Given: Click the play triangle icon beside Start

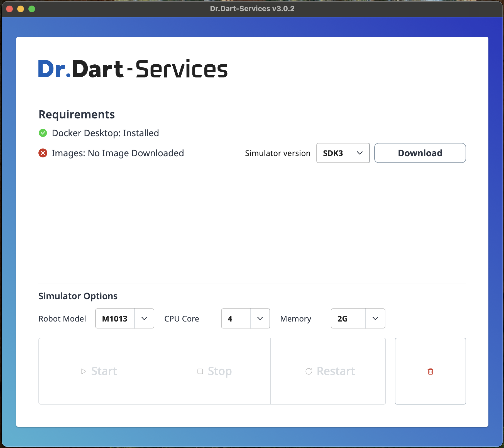Looking at the screenshot, I should click(83, 371).
